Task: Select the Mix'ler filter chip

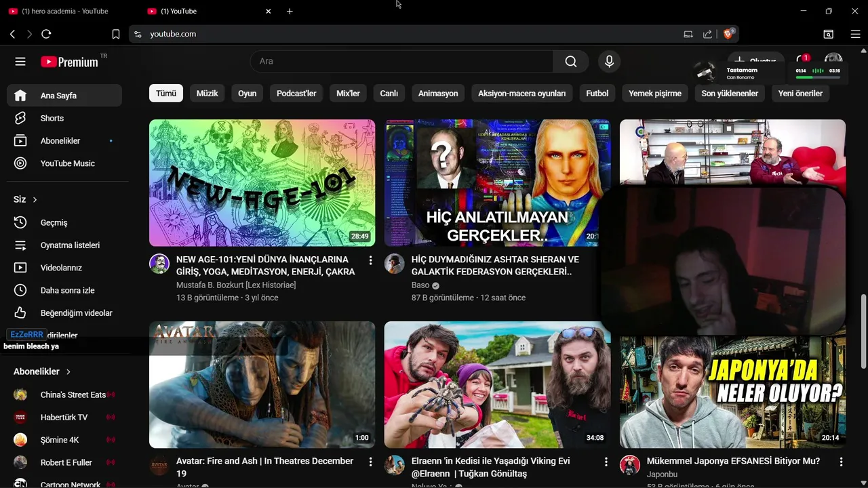Action: pos(348,94)
